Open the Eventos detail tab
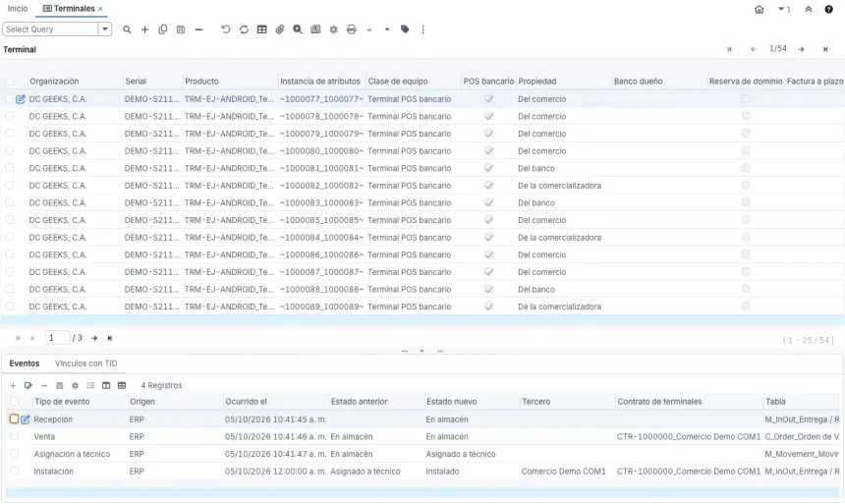The width and height of the screenshot is (845, 504). click(25, 364)
